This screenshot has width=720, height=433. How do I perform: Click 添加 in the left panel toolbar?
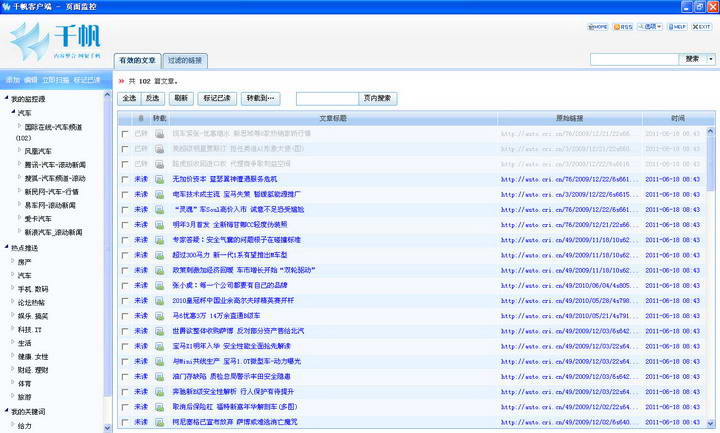[12, 80]
